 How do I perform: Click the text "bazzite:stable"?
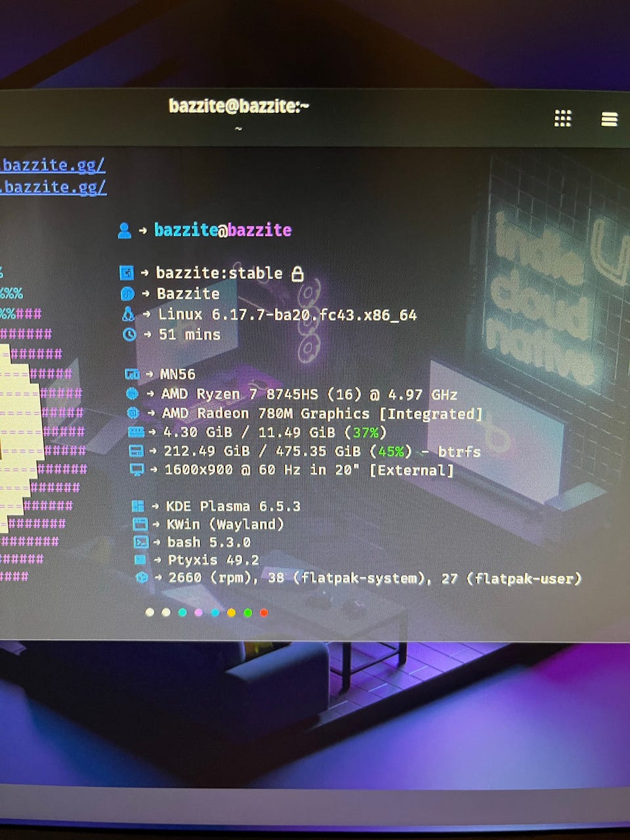point(219,273)
